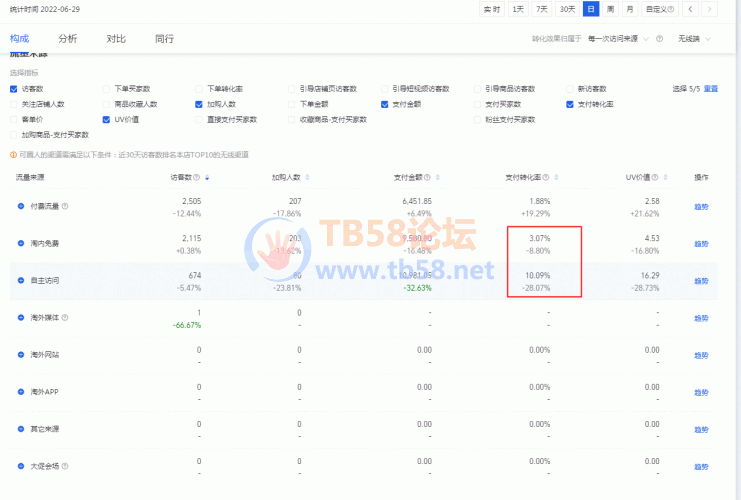
Task: Check the 客单价 metric checkbox
Action: 14,120
